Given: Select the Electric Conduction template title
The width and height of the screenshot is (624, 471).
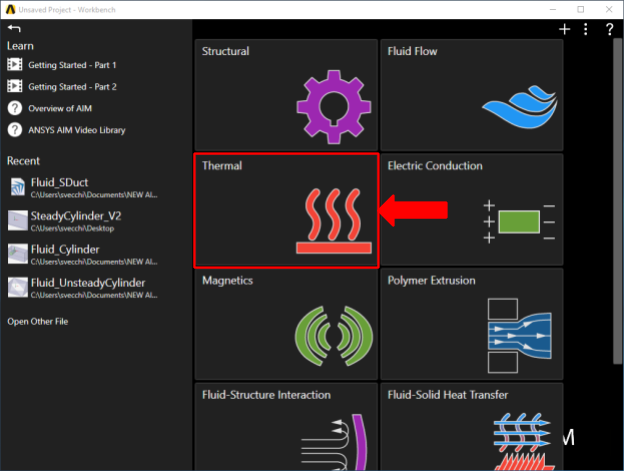Looking at the screenshot, I should coord(435,165).
